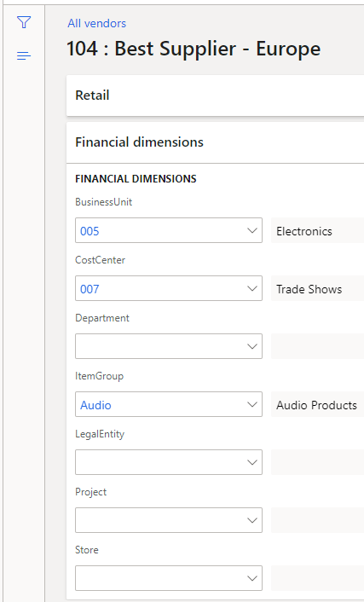Open CostCenter dropdown arrow
Viewport: 364px width, 602px height.
point(251,288)
